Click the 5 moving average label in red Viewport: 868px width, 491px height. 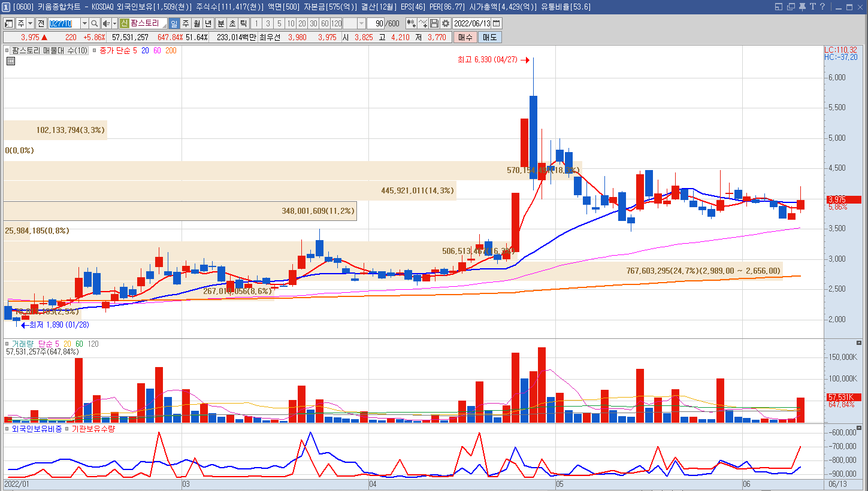click(135, 51)
